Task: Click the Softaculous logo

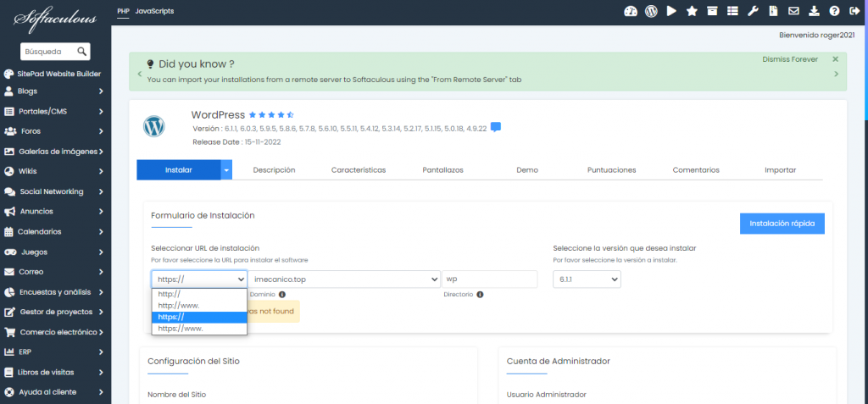Action: tap(55, 19)
